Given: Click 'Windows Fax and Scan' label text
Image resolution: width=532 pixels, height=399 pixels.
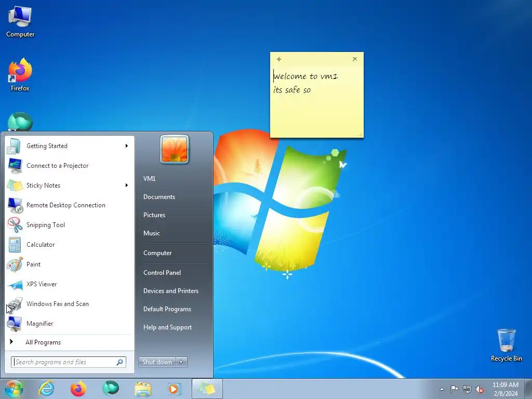Looking at the screenshot, I should pos(57,304).
